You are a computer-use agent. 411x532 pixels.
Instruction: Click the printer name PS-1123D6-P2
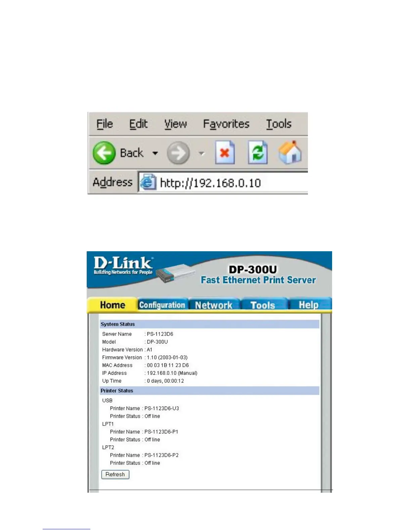point(162,455)
